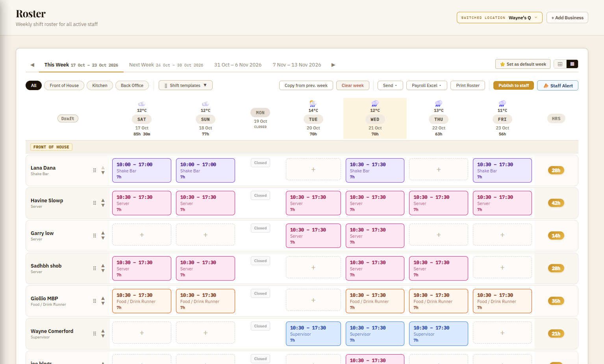Screen dimensions: 604x364
Task: Move Sadhbh shob down one row
Action: (x=103, y=271)
